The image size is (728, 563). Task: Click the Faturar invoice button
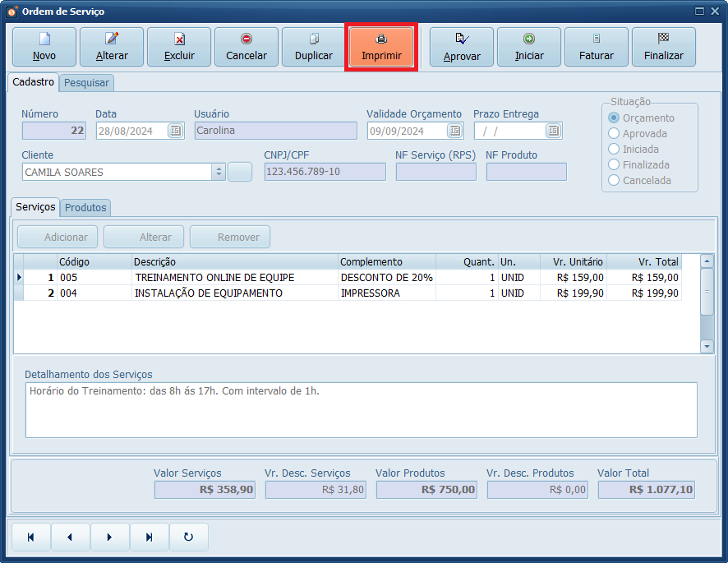(597, 47)
